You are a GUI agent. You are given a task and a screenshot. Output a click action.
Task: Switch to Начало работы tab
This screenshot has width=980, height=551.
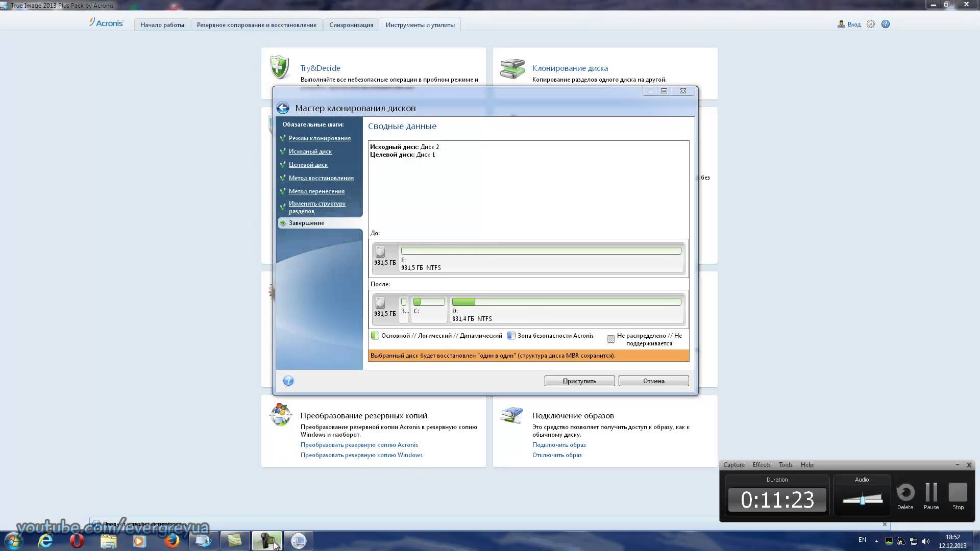coord(162,24)
